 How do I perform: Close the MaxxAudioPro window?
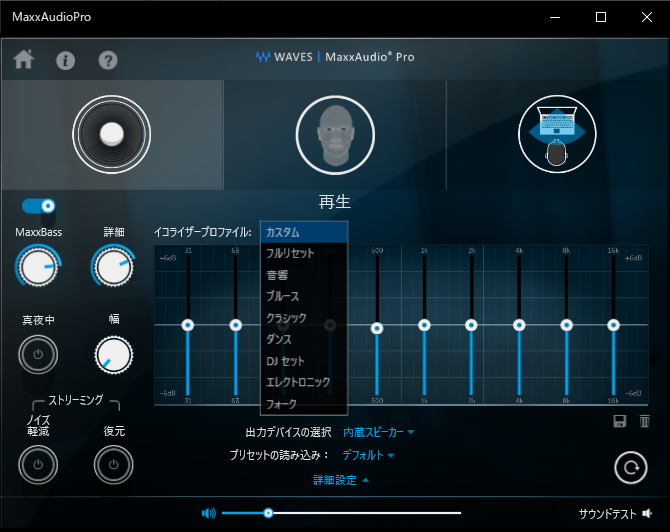click(x=647, y=17)
